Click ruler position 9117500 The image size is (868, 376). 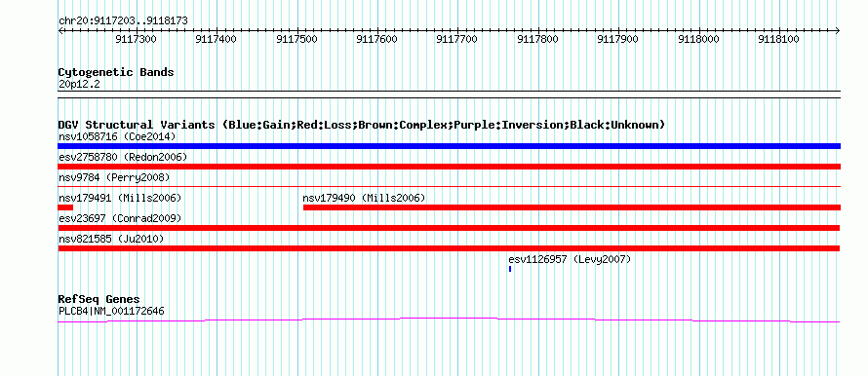tap(296, 39)
